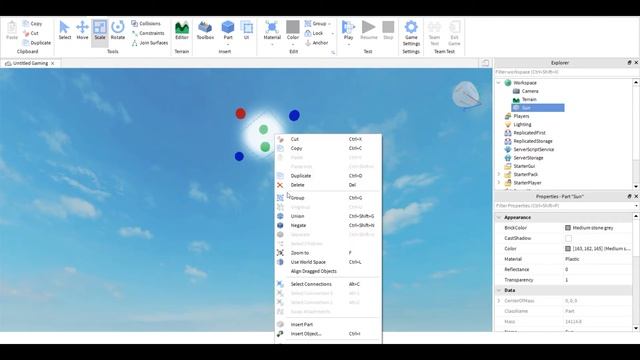Click Lock tool in Edit ribbon
This screenshot has height=360, width=640.
click(314, 33)
